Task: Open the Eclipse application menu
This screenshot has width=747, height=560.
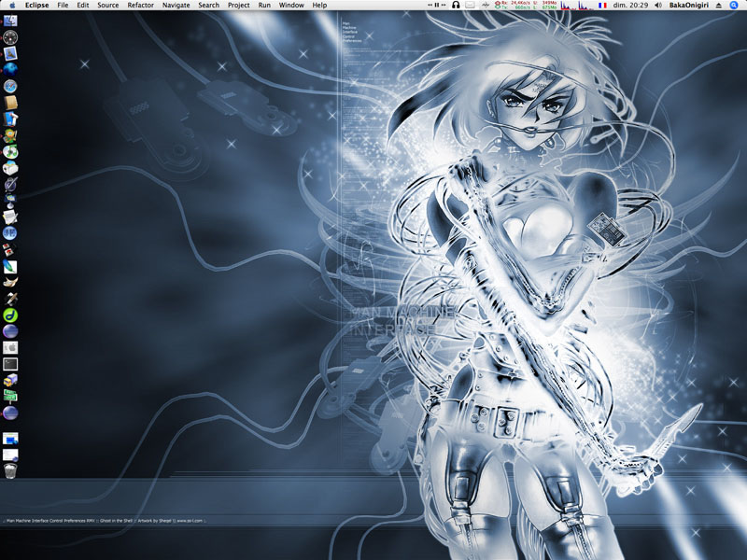Action: [x=36, y=6]
